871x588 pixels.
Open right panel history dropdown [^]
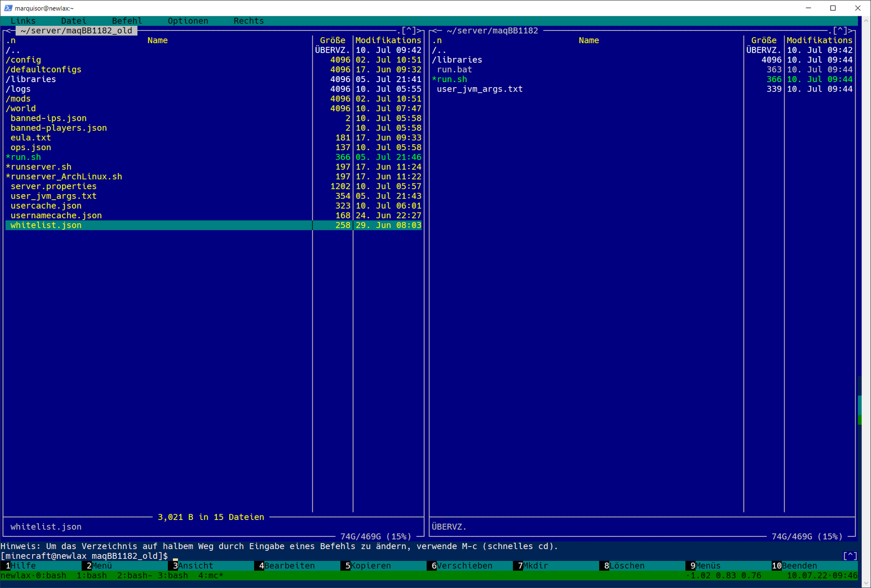click(840, 30)
